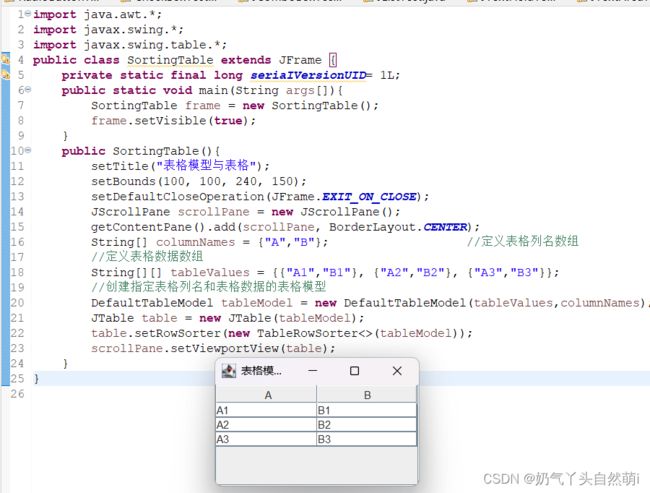
Task: Click the class name SortingTable on line 4
Action: 170,60
